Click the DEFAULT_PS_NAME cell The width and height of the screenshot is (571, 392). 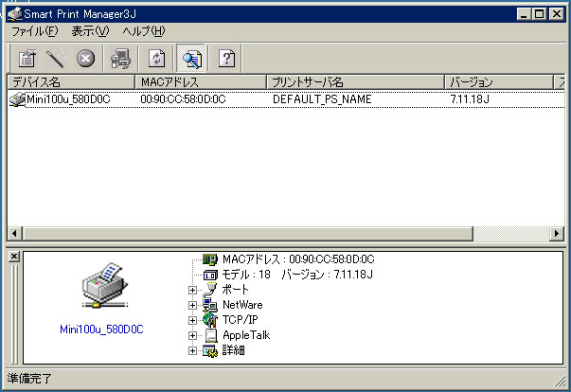tap(322, 99)
